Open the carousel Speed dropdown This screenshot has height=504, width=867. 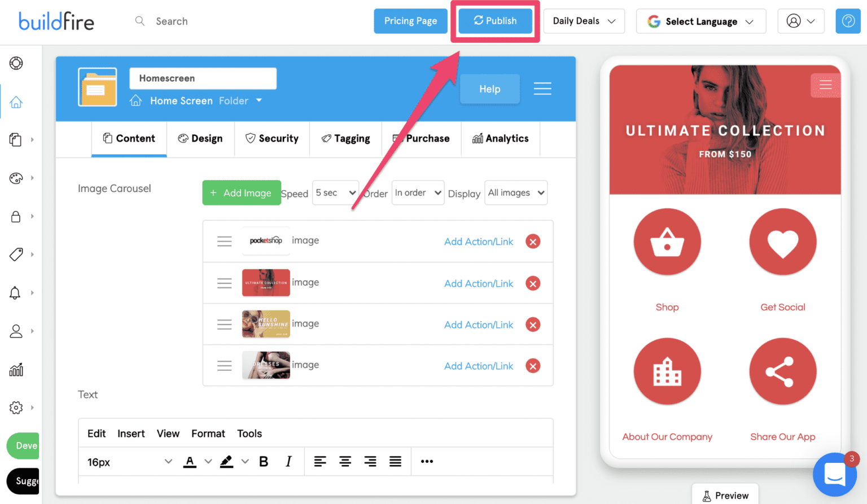[335, 192]
